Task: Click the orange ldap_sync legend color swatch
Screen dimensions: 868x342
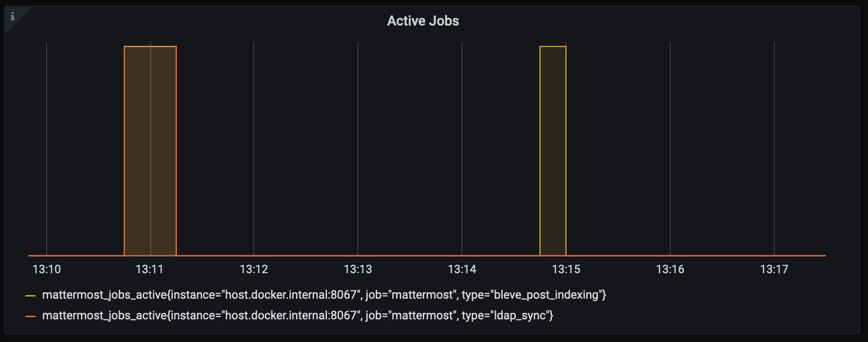Action: [x=30, y=316]
